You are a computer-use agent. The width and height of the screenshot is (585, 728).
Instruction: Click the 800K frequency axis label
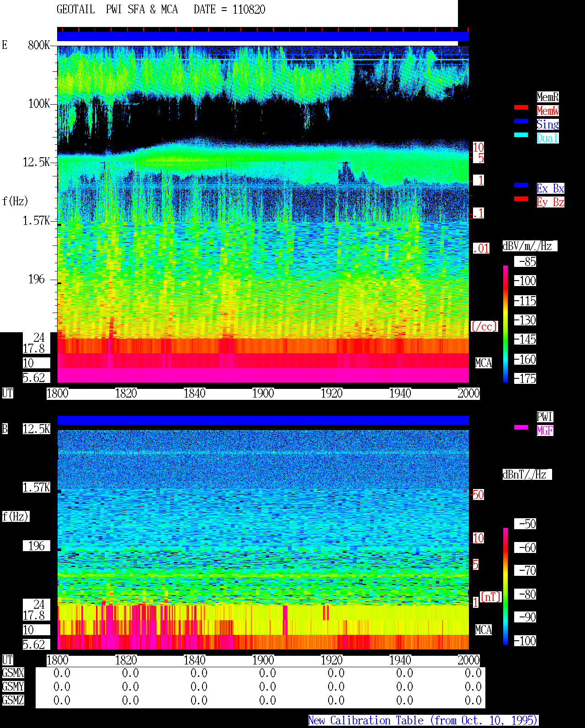pyautogui.click(x=39, y=45)
